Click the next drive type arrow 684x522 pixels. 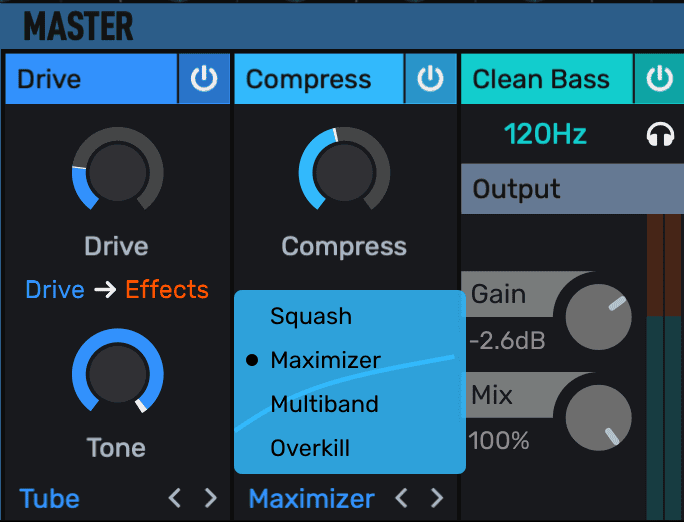[210, 497]
